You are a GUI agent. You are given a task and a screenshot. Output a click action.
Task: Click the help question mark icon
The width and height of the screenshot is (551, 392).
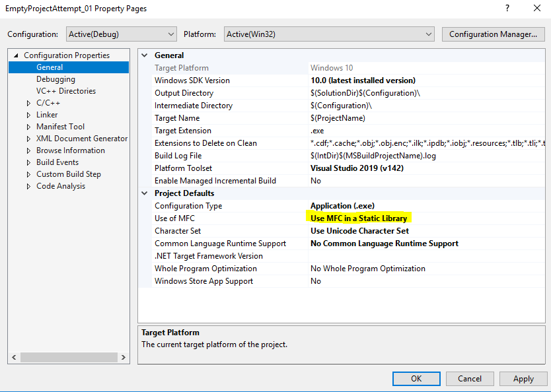pyautogui.click(x=507, y=9)
